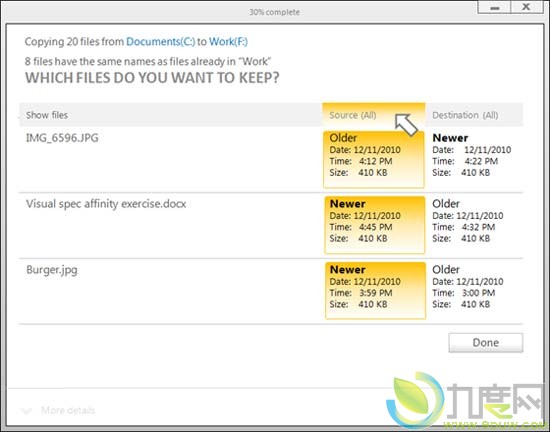Screen dimensions: 550x432
Task: Close the copy dialog with X button
Action: [526, 7]
